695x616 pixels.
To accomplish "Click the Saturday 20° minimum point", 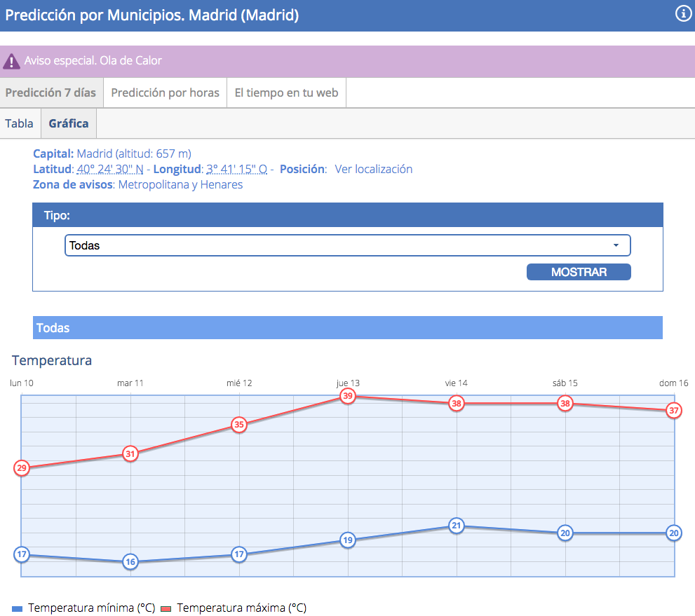I will (x=565, y=533).
